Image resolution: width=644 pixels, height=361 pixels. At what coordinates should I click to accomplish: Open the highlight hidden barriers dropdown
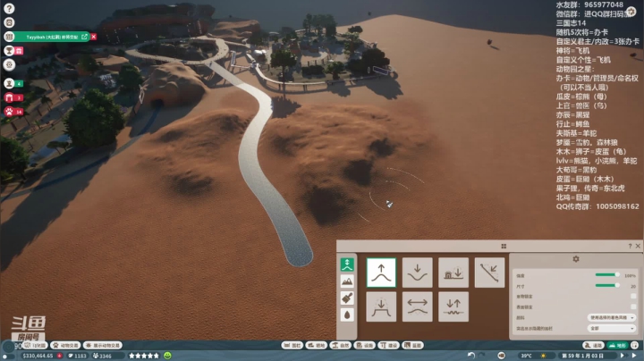tap(612, 328)
